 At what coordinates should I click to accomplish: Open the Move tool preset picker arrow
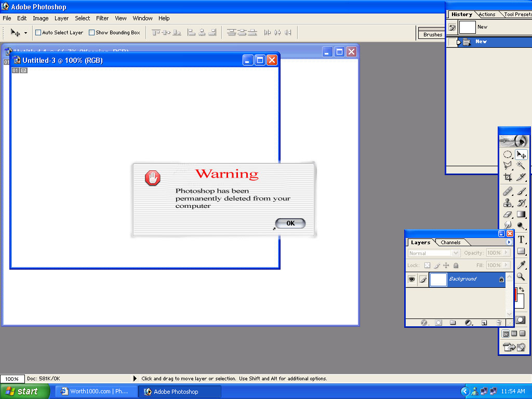(x=25, y=33)
